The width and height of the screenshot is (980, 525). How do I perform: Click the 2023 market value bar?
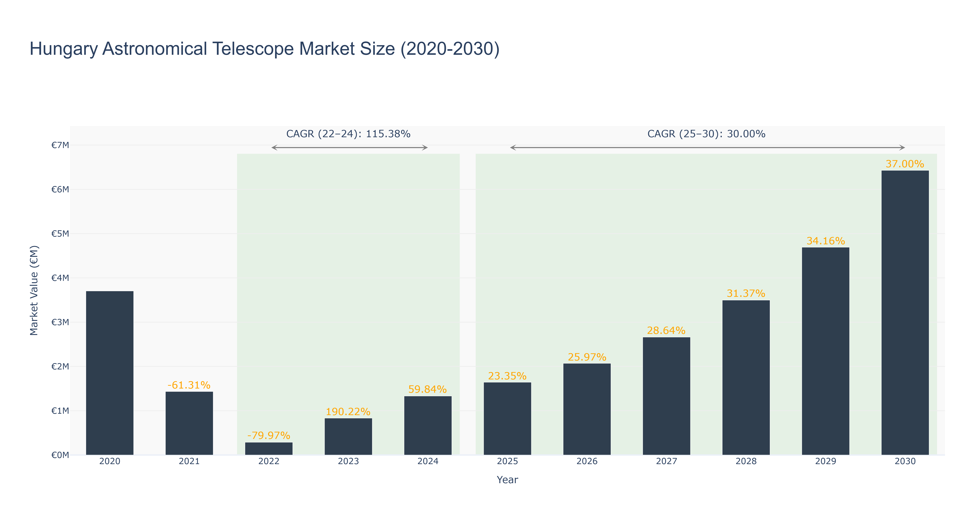pos(348,437)
